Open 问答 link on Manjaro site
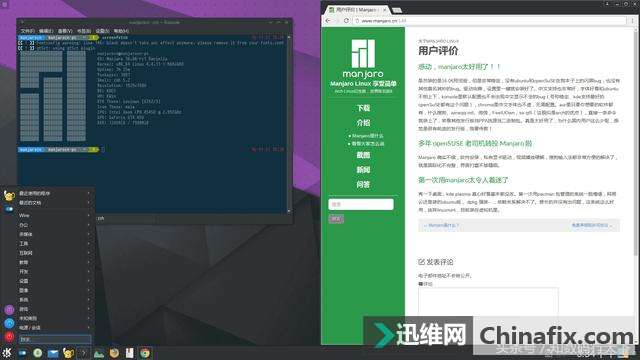 click(x=363, y=184)
